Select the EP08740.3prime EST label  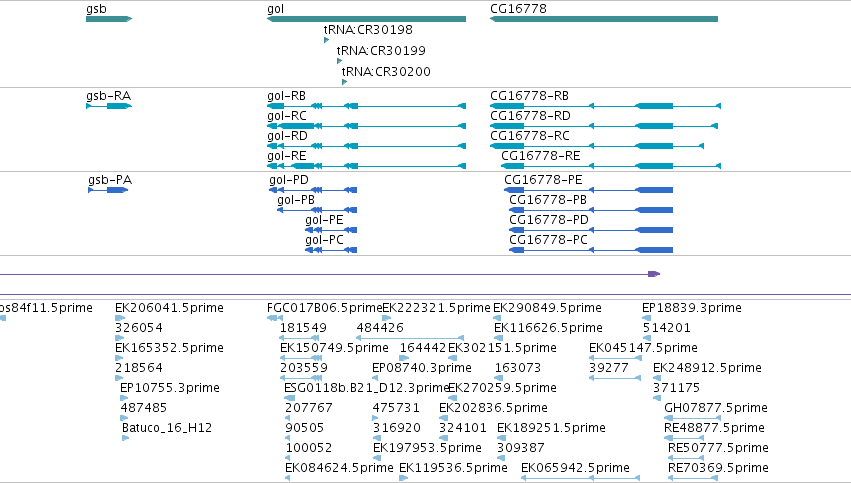pyautogui.click(x=422, y=368)
